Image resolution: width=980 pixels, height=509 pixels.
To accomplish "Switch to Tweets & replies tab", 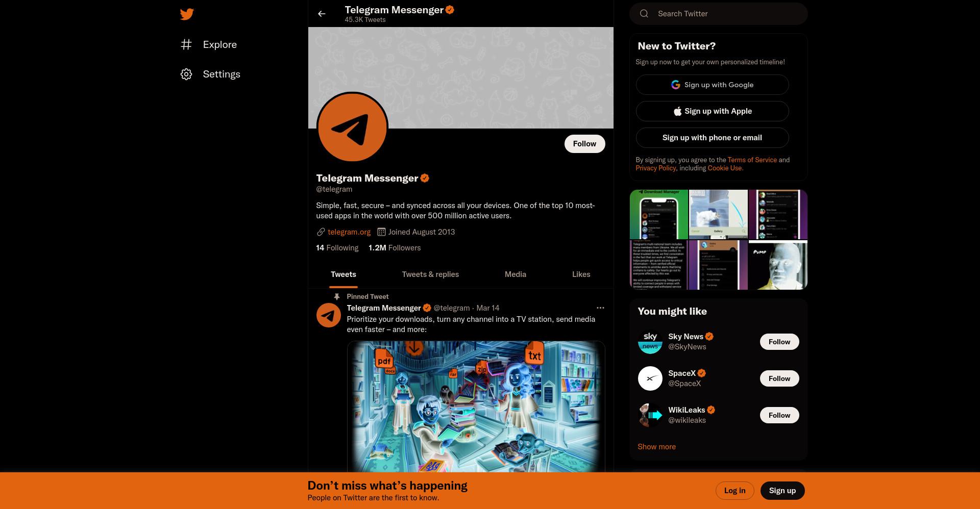I will point(430,274).
